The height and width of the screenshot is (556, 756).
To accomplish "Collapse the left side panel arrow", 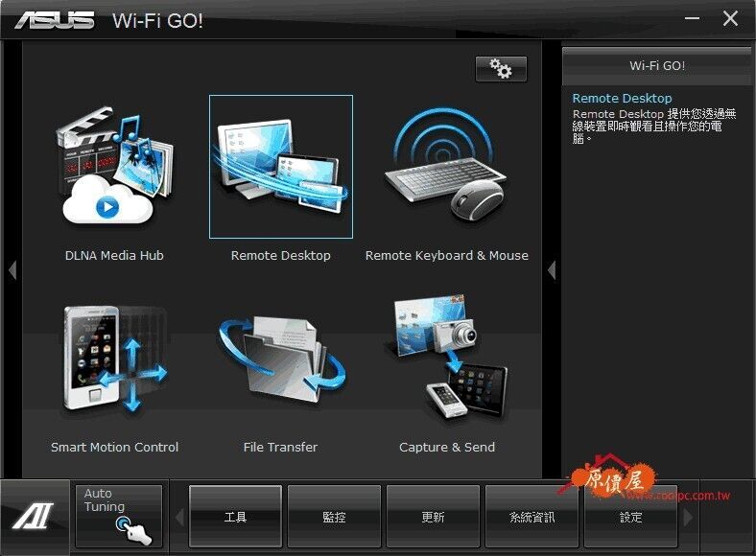I will (12, 269).
